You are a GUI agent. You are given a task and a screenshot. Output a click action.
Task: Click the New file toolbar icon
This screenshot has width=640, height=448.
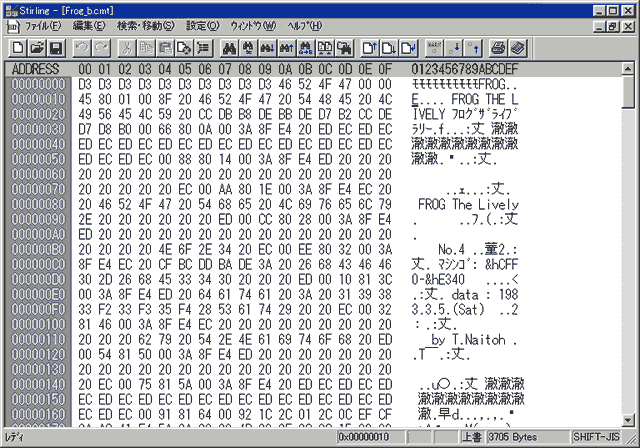pos(17,48)
